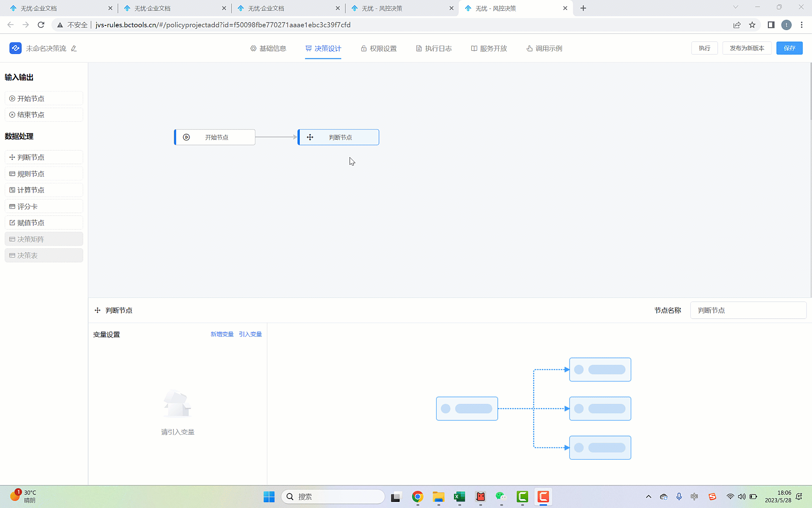Viewport: 812px width, 508px height.
Task: Select the 开始节点 label on canvas
Action: 217,137
